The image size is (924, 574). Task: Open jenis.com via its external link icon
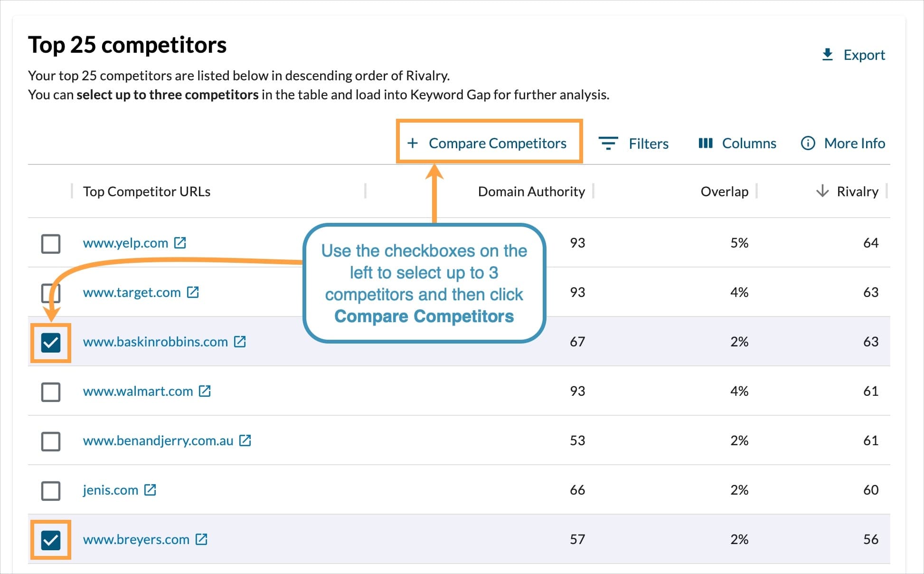[x=151, y=490]
